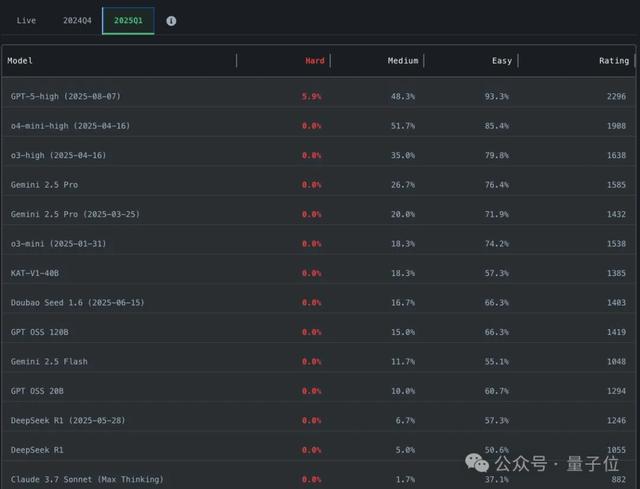This screenshot has height=489, width=640.
Task: Open the 2024Q4 tab
Action: tap(77, 20)
